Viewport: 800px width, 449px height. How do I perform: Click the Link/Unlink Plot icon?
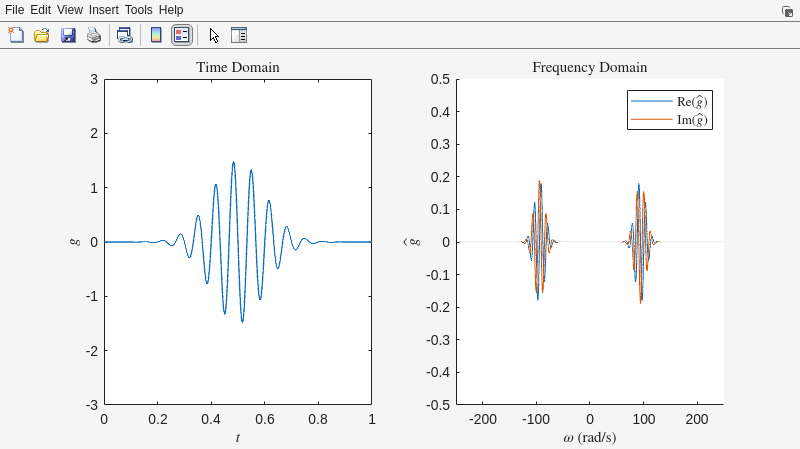coord(124,35)
